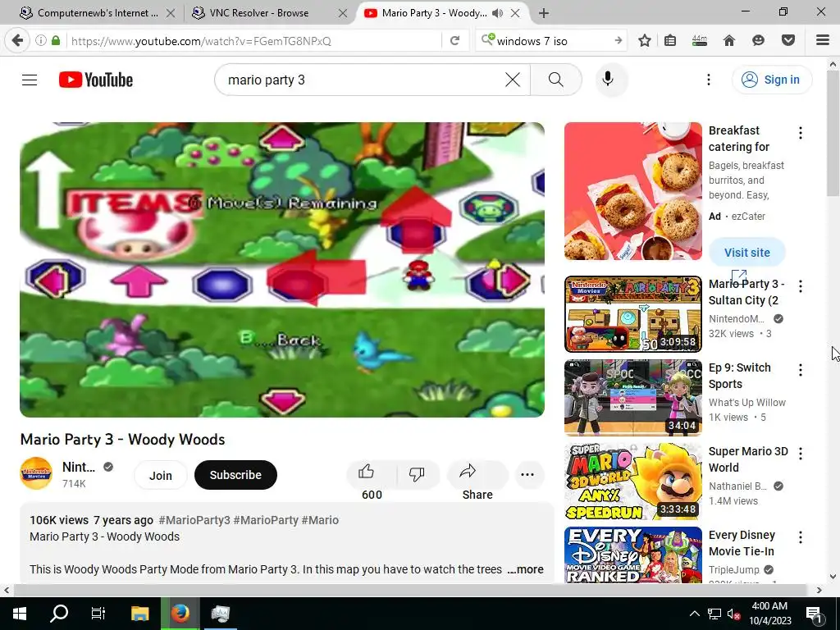This screenshot has width=840, height=630.
Task: Click the browser search box with windows 7 iso
Action: 552,41
